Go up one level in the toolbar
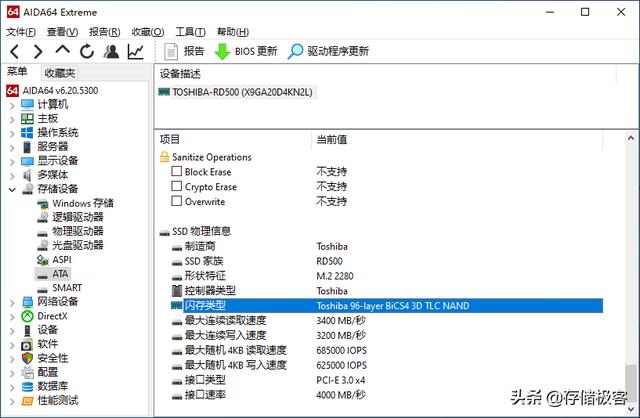The height and width of the screenshot is (418, 640). pos(62,50)
